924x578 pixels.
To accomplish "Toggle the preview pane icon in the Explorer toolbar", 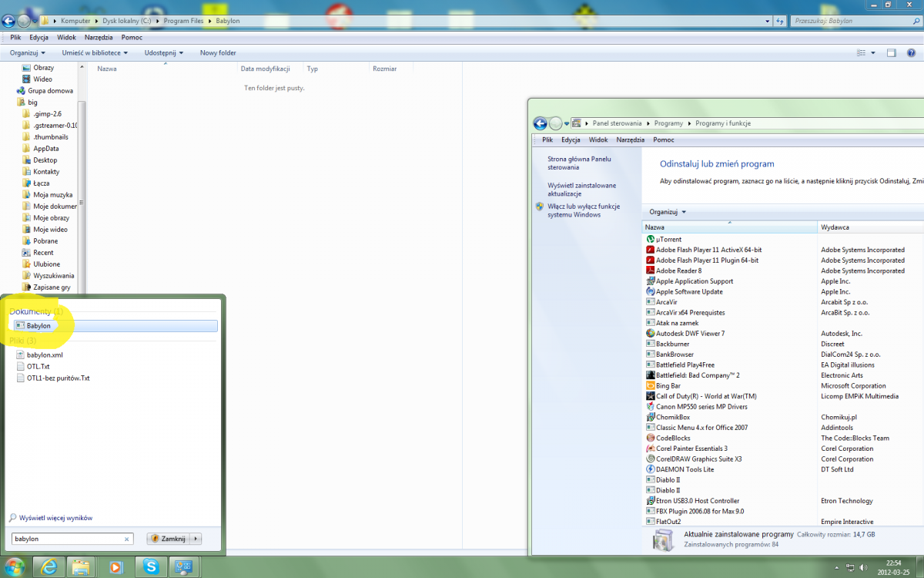I will (x=892, y=53).
